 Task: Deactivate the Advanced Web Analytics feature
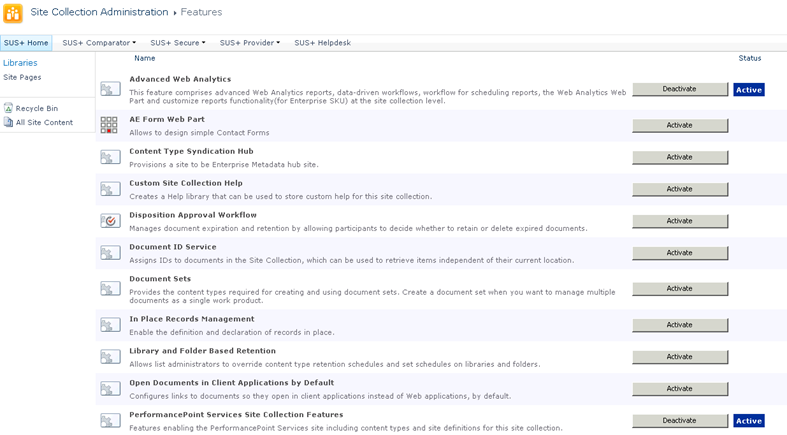[680, 89]
